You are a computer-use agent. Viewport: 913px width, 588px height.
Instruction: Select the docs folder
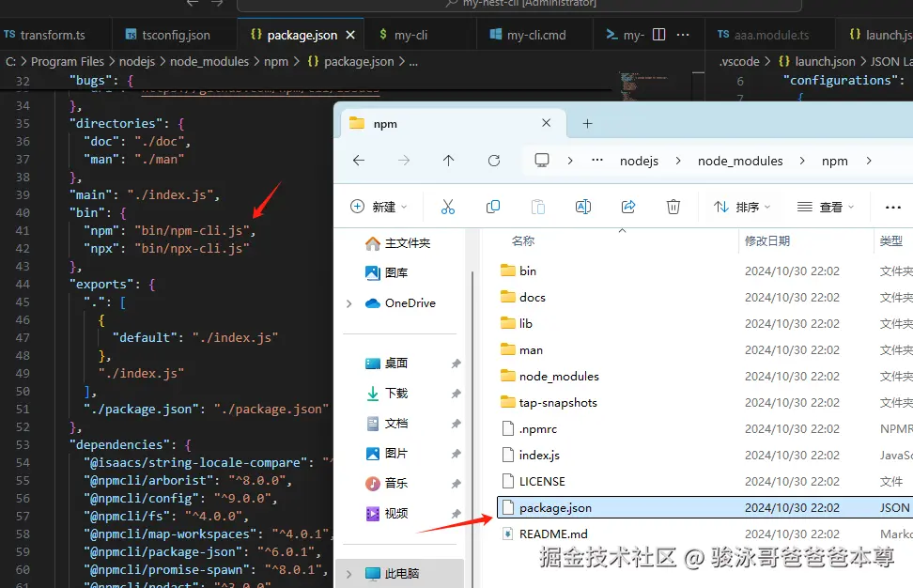point(523,298)
